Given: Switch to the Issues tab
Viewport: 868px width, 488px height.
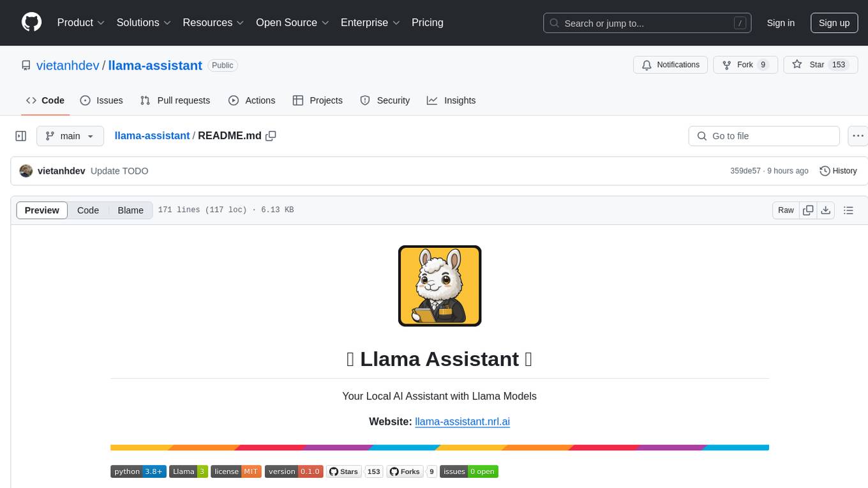Looking at the screenshot, I should coord(101,100).
